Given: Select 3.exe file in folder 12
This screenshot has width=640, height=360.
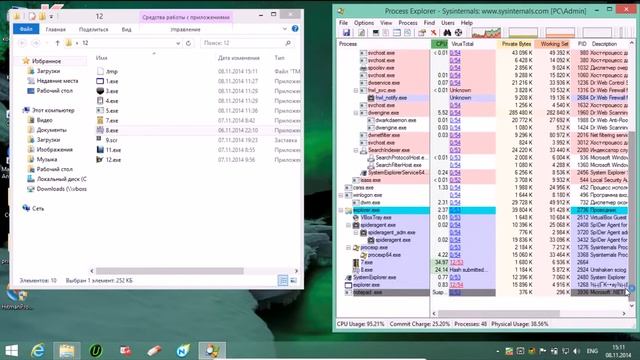Looking at the screenshot, I should click(x=108, y=91).
